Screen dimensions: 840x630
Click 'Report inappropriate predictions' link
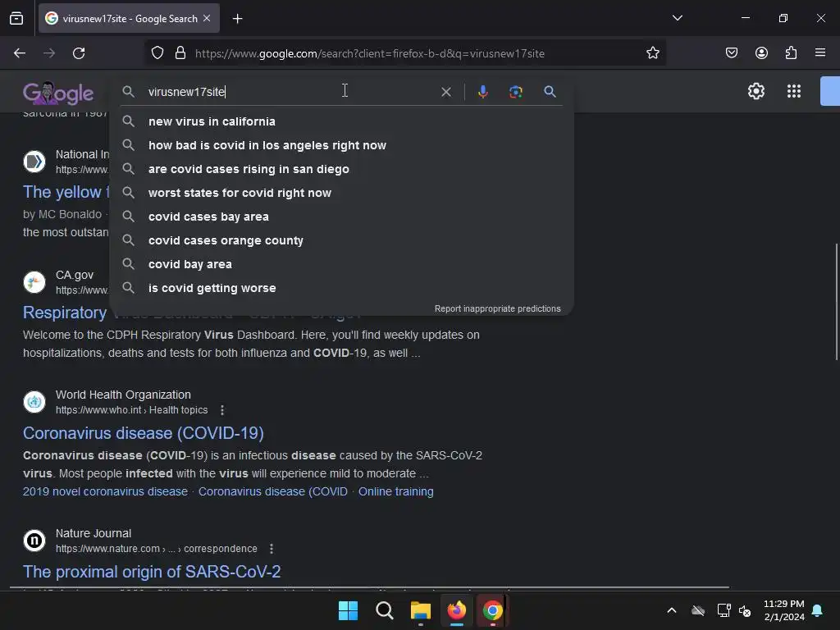[497, 308]
